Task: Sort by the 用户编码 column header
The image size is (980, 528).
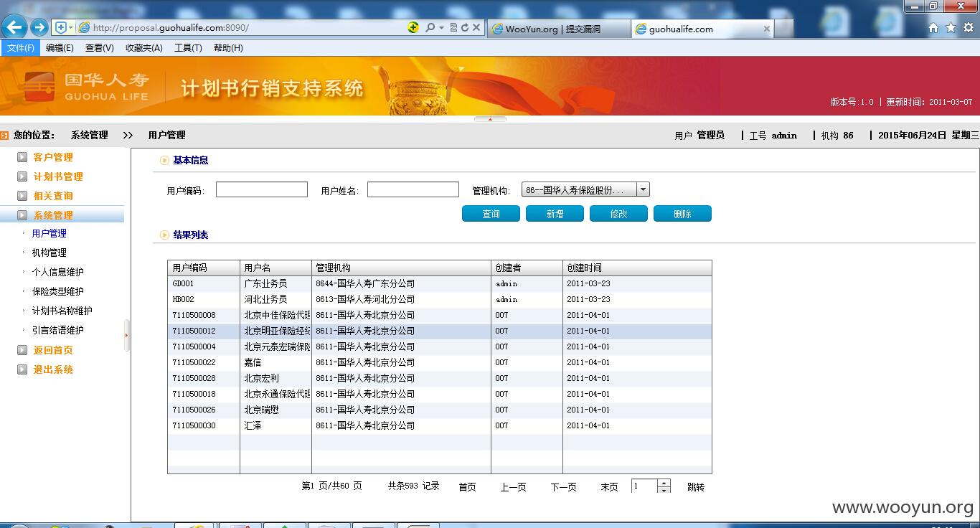Action: [204, 268]
